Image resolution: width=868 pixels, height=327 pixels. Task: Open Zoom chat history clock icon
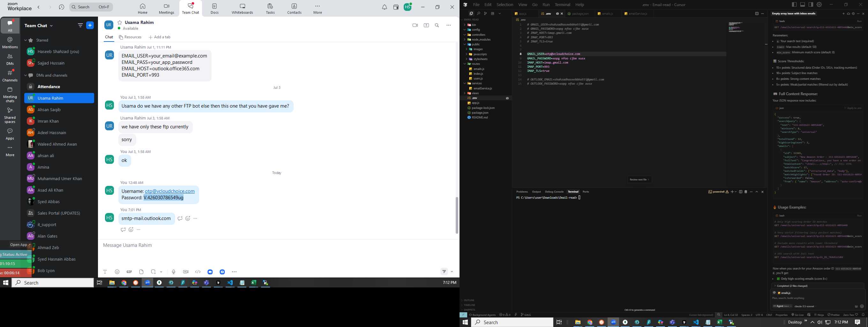[61, 7]
